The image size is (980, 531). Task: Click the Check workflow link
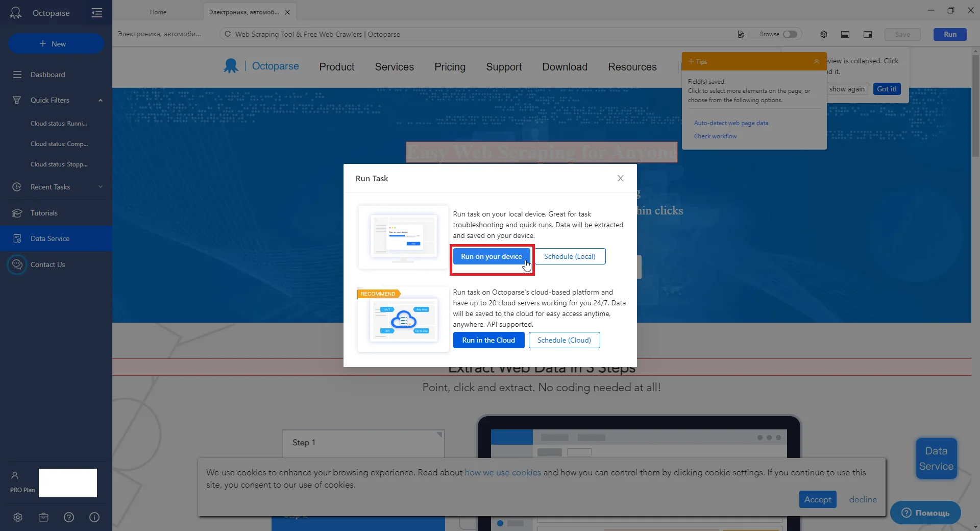pos(715,136)
